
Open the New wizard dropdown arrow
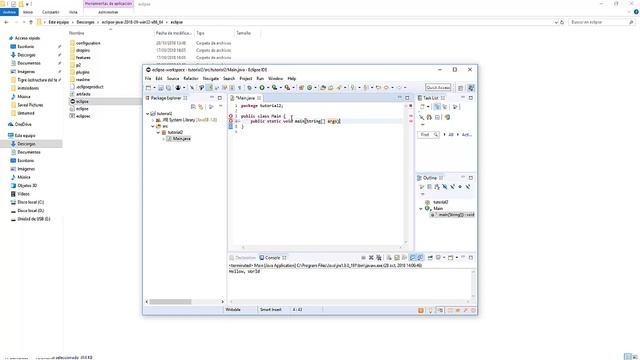154,88
